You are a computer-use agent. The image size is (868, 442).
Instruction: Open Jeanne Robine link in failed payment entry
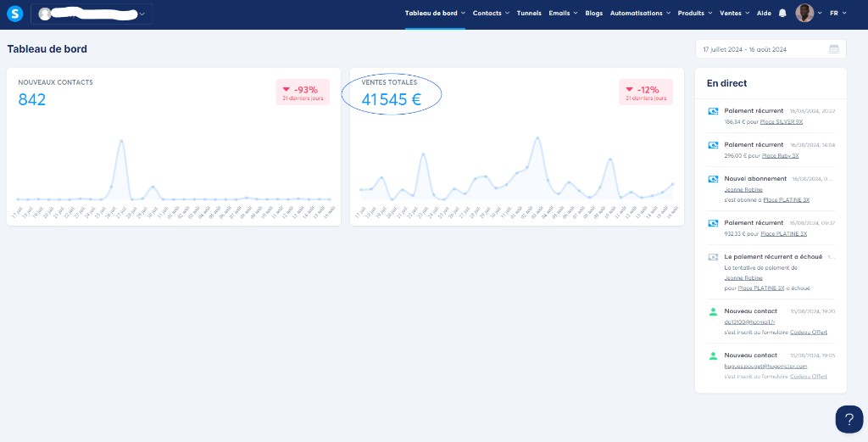[x=743, y=278]
